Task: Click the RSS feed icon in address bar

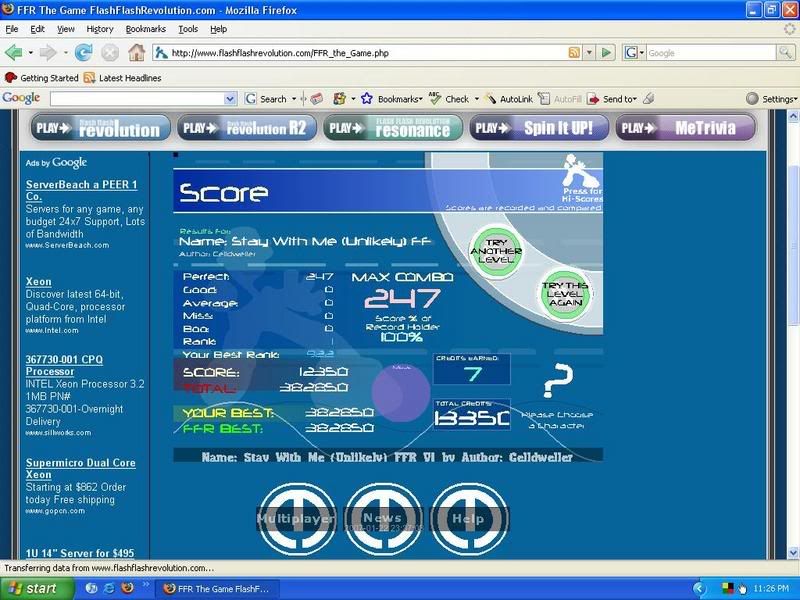Action: 574,53
